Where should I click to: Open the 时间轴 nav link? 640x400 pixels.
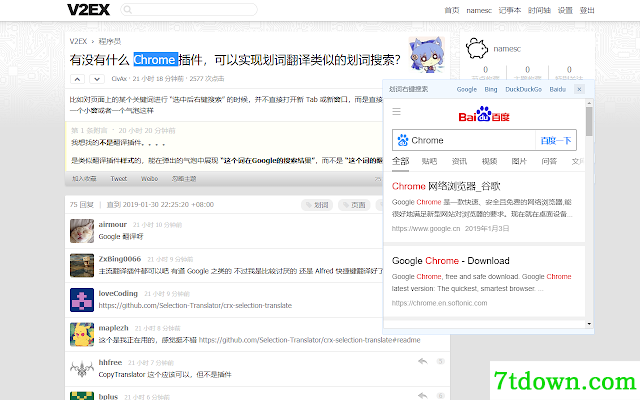[539, 10]
